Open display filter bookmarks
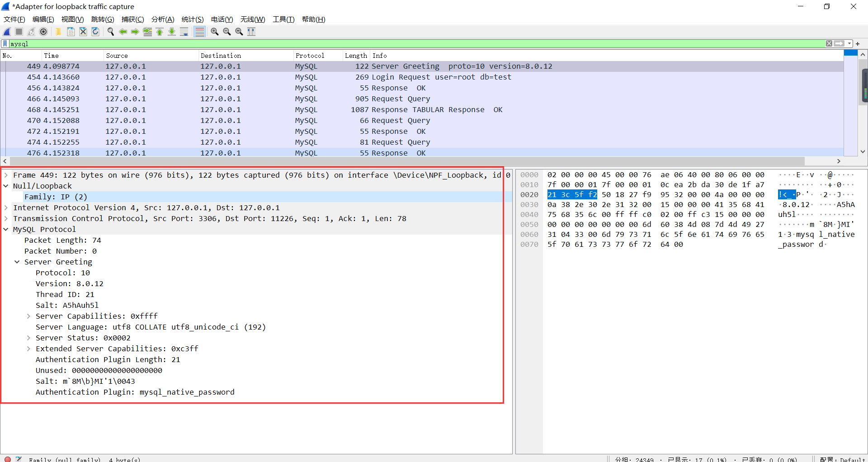Image resolution: width=868 pixels, height=462 pixels. click(x=5, y=43)
